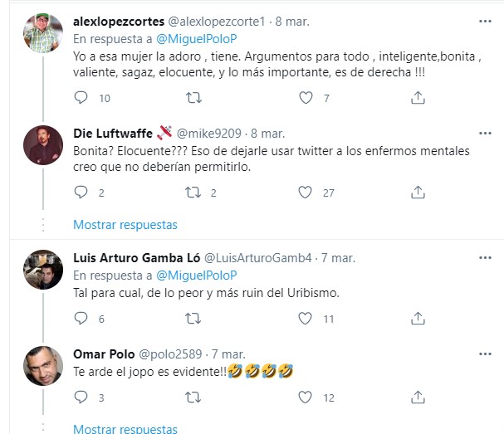Like Luis Arturo Gamba's tweet
Screen dimensions: 504x434
(306, 319)
